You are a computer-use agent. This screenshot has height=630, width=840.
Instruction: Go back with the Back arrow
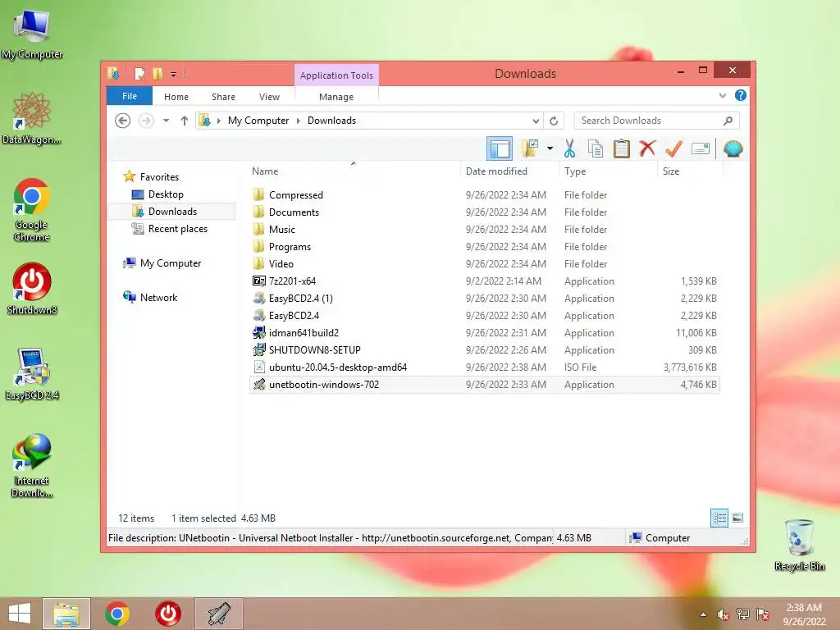(x=123, y=121)
